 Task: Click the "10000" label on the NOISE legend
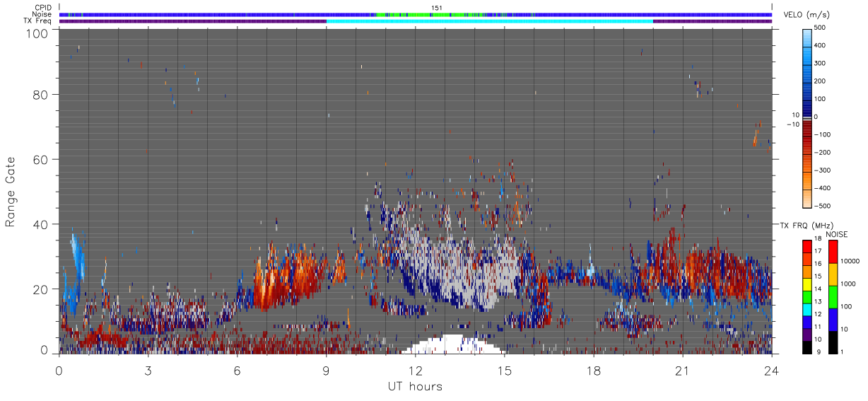tap(850, 261)
